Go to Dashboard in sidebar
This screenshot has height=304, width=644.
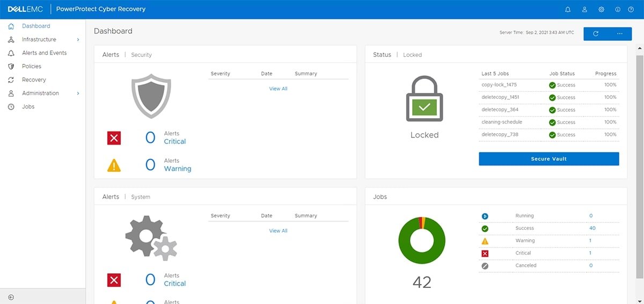click(x=36, y=26)
